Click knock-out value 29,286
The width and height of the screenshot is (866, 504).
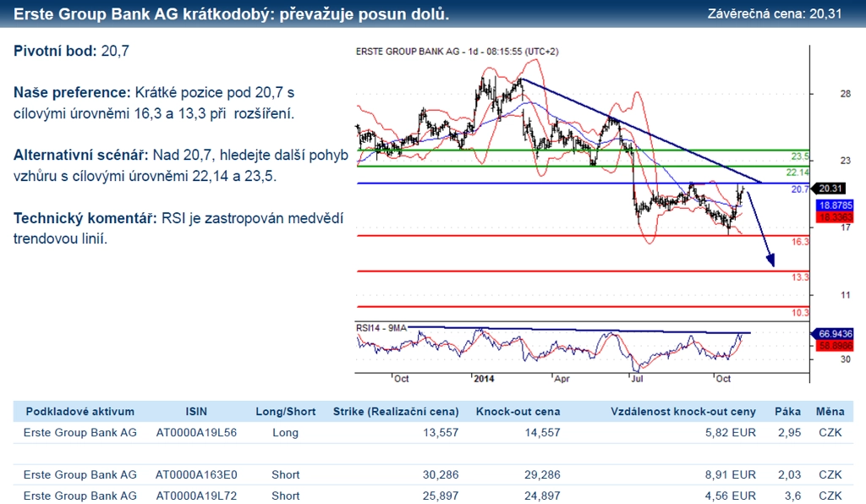coord(542,474)
